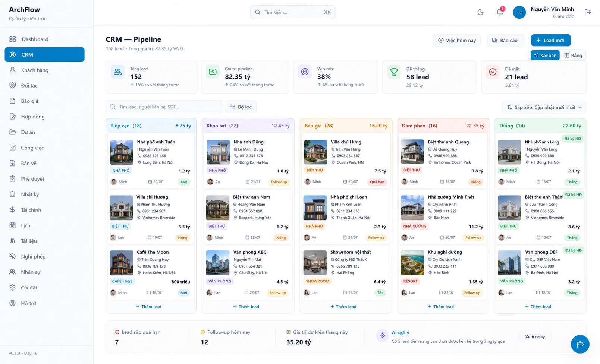
Task: Open user profile Nguyễn Văn Minh
Action: (x=544, y=12)
